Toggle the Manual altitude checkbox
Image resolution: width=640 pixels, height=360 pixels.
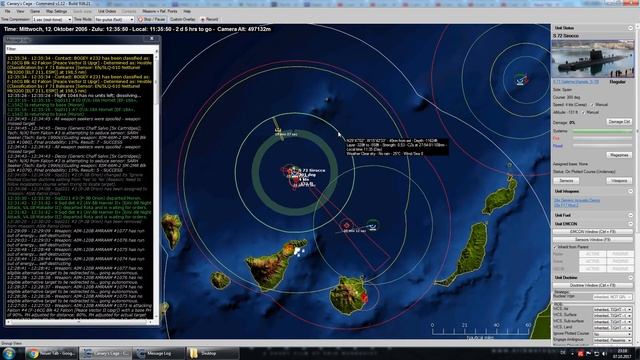pyautogui.click(x=583, y=112)
